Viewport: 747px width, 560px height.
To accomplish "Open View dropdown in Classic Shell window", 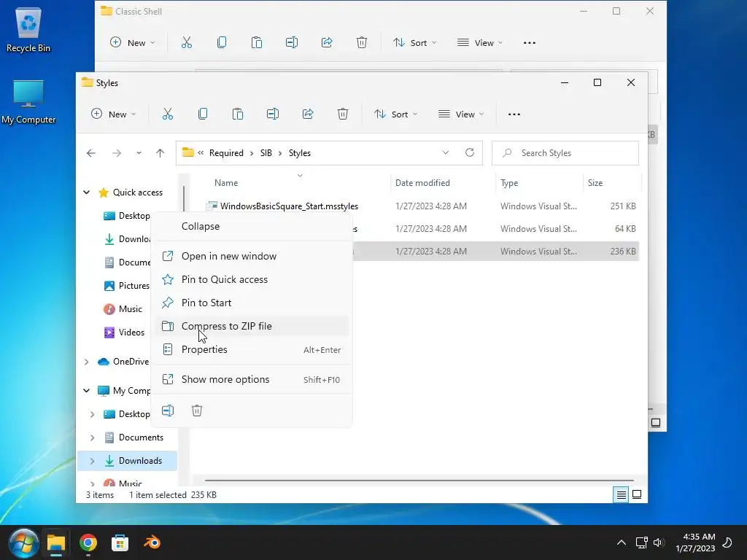I will click(x=480, y=43).
